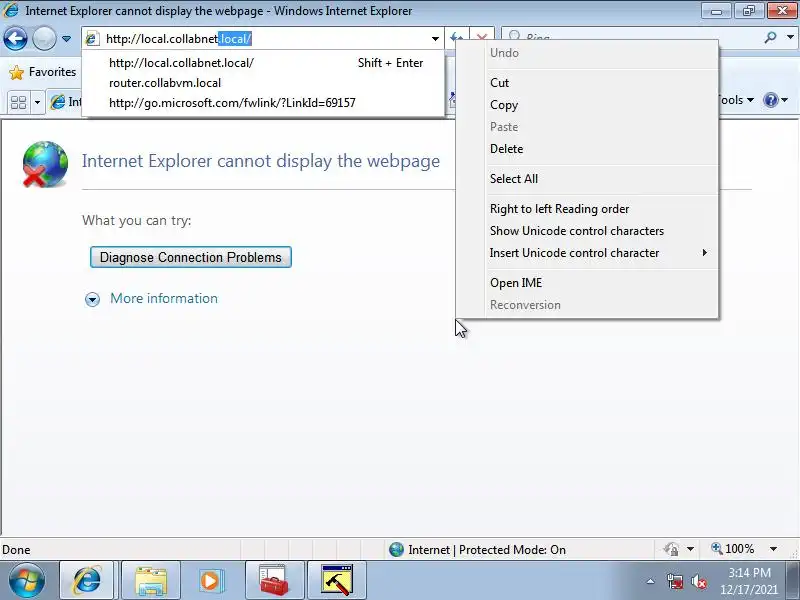This screenshot has height=600, width=800.
Task: Select go.microsoft.com fwlink suggestion
Action: 263,103
